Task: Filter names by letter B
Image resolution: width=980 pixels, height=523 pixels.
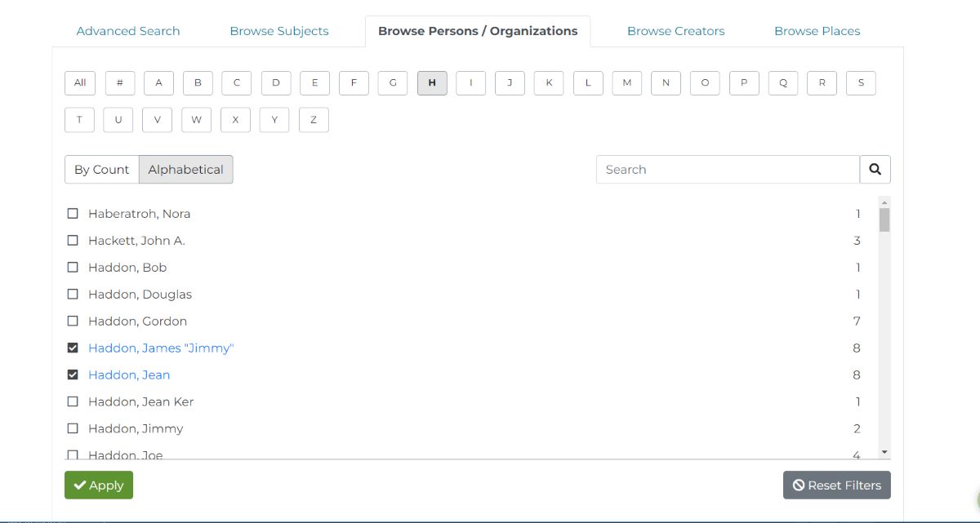Action: pos(198,82)
